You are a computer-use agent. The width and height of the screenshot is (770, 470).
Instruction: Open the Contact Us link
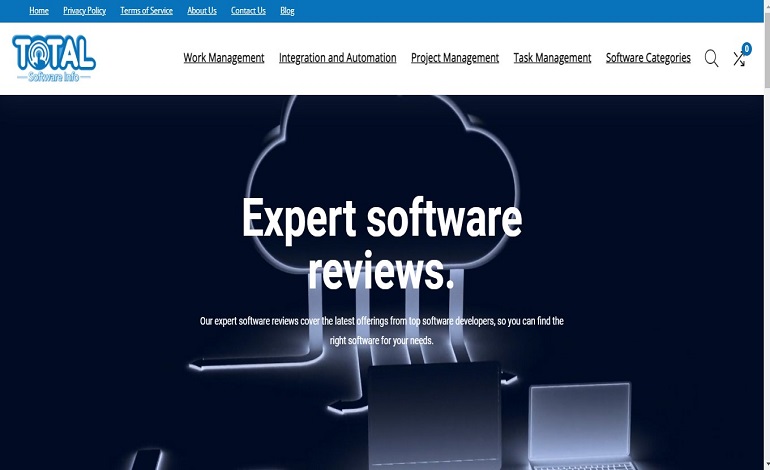coord(248,11)
